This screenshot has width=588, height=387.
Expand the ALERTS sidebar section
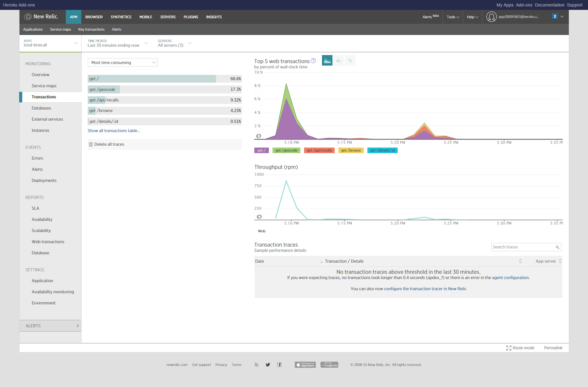coord(50,326)
